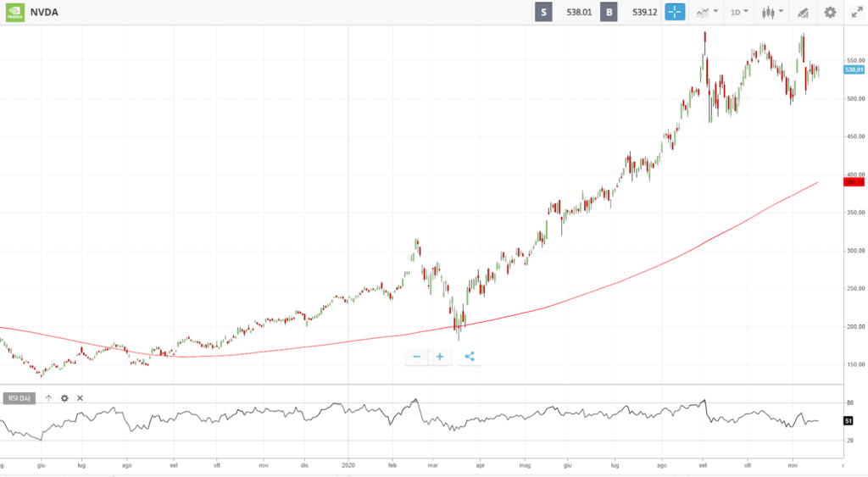Click the 538.01 sell price
This screenshot has width=868, height=477.
[579, 12]
